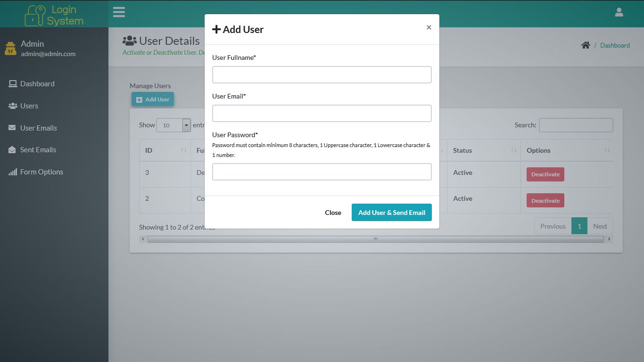Open Form Options via the chart icon
This screenshot has height=362, width=644.
coord(12,172)
